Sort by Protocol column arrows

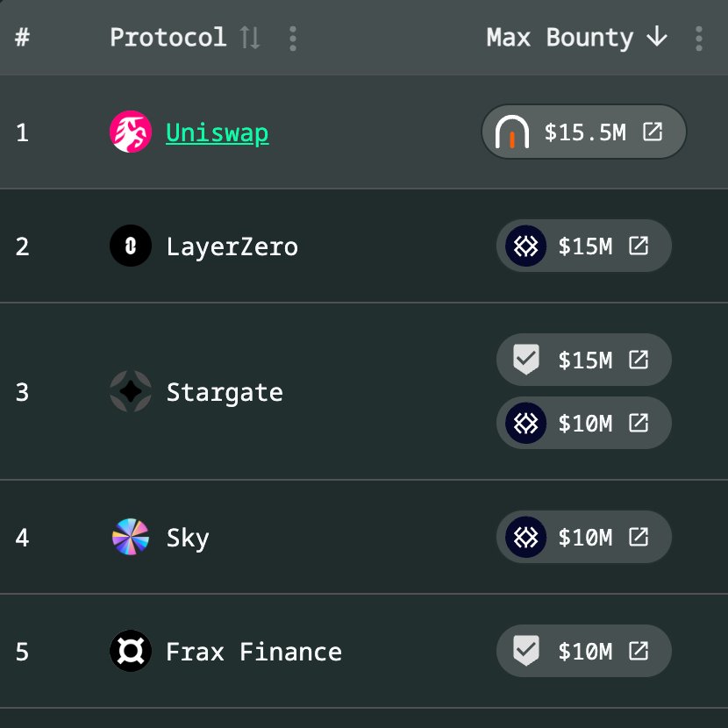point(250,38)
